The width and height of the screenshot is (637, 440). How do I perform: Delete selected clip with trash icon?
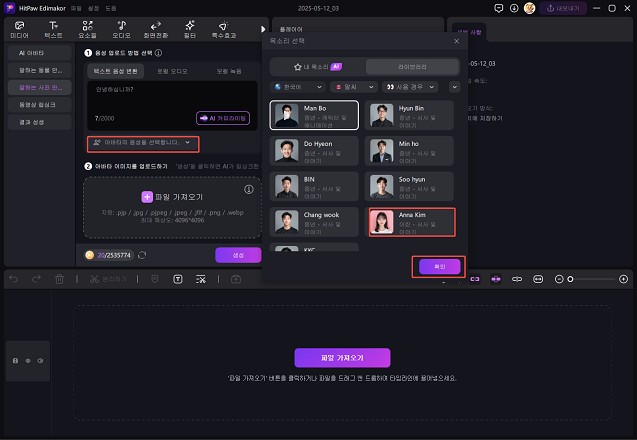(x=59, y=279)
